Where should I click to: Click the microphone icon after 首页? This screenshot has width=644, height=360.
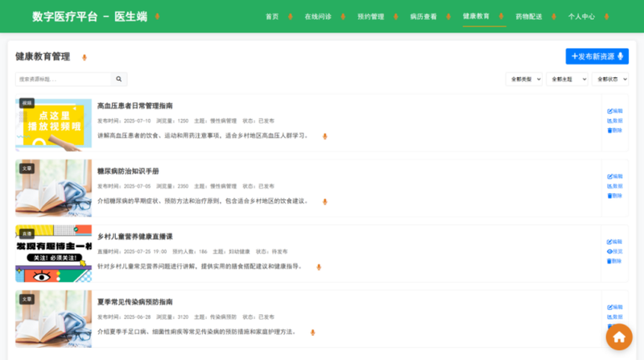tap(291, 16)
